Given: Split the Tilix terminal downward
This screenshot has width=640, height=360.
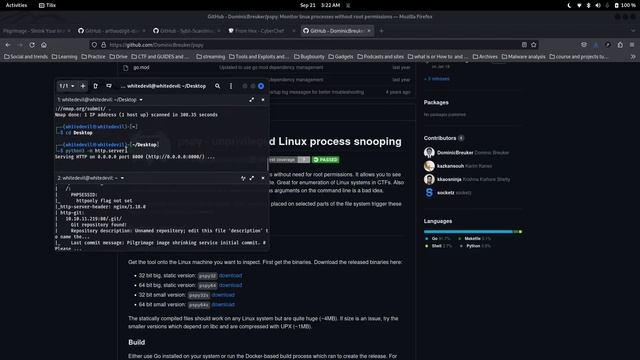Looking at the screenshot, I should tap(109, 86).
